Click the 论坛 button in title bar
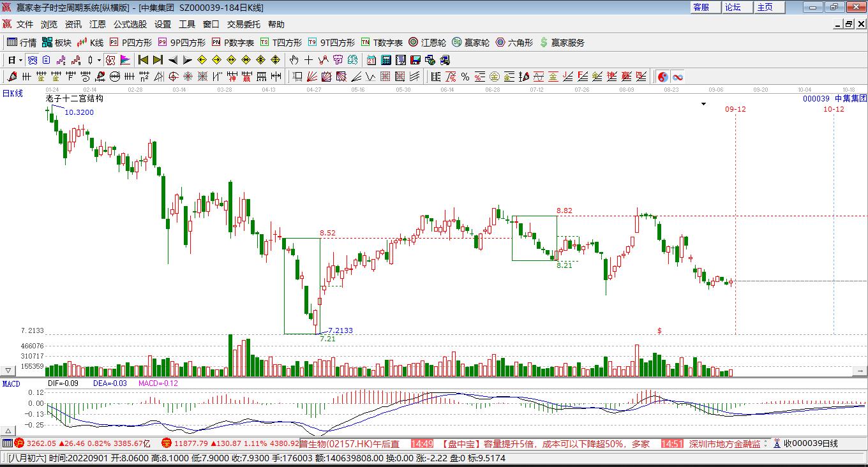Screen dimensions: 868x467 737,7
